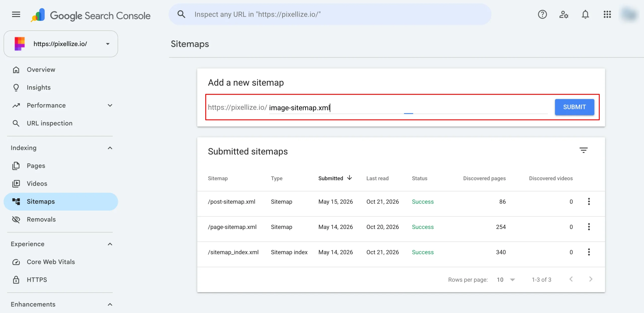This screenshot has width=644, height=313.
Task: Open the Help question mark icon
Action: (542, 14)
